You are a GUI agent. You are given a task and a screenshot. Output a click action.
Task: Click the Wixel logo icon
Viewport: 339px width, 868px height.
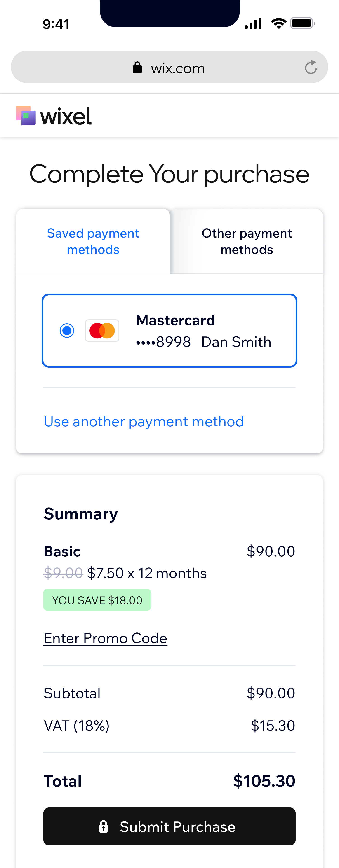point(26,116)
